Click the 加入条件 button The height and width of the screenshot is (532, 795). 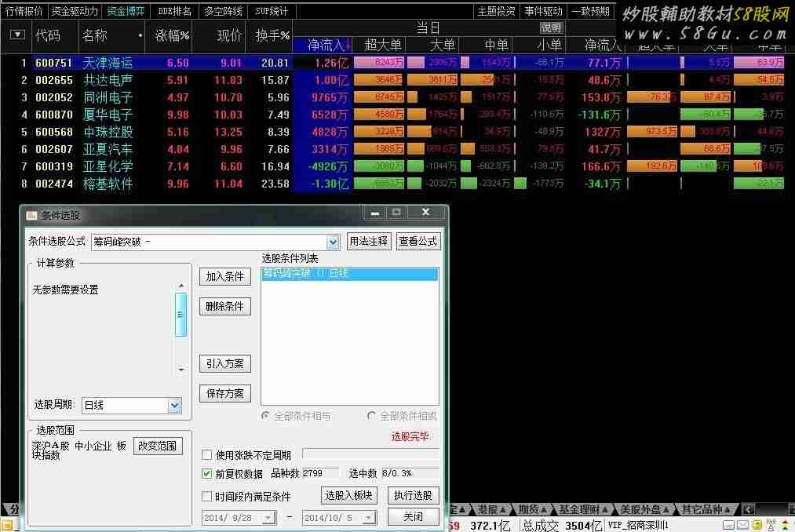pyautogui.click(x=224, y=276)
